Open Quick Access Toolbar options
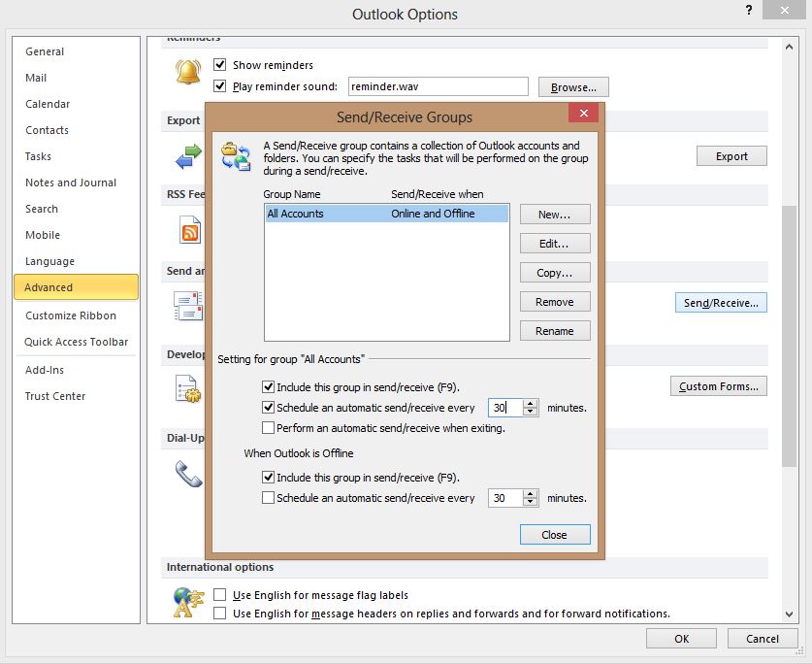 coord(76,342)
